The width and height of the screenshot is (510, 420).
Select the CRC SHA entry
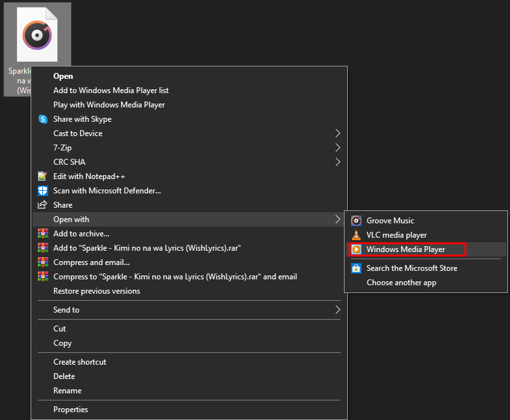(190, 162)
